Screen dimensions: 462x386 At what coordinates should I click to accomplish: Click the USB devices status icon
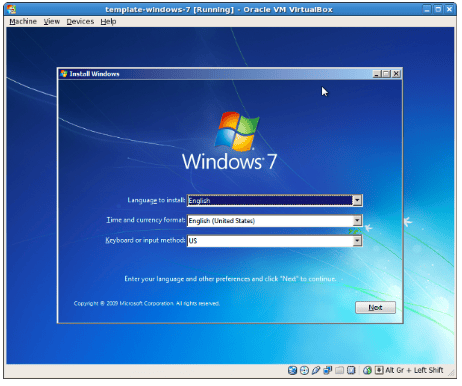(x=316, y=370)
